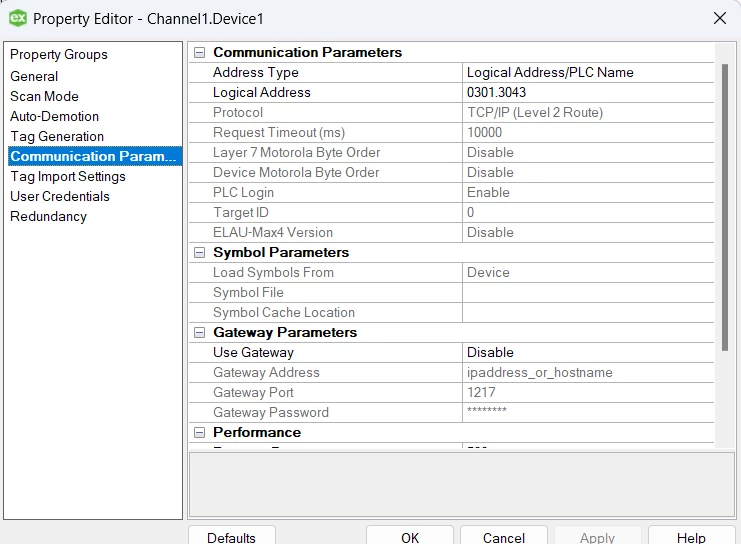Screen dimensions: 741x544
Task: Select the PLC Login property label
Action: (243, 192)
